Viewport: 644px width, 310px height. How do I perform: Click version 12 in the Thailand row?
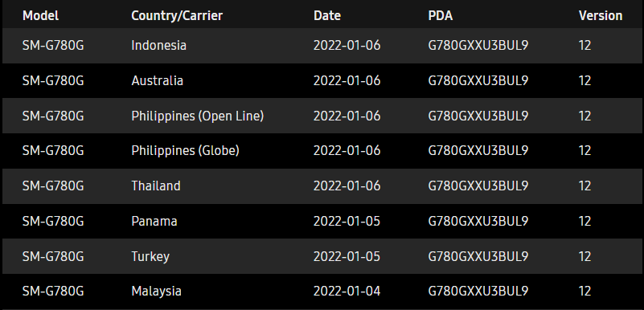tap(585, 186)
